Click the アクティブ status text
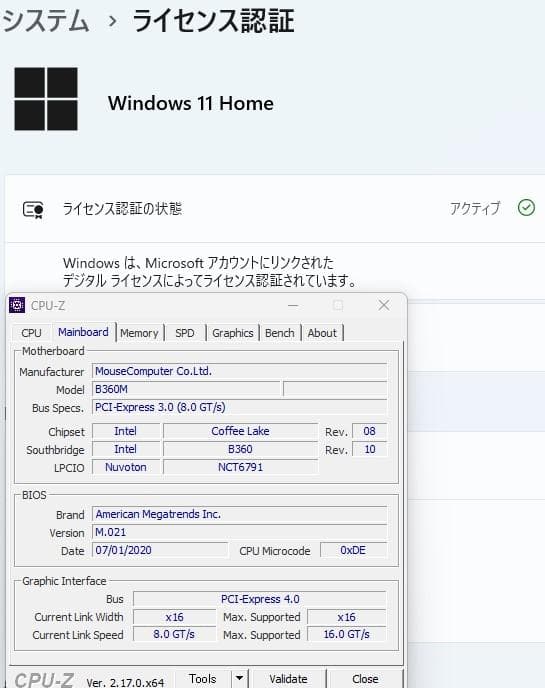 [x=475, y=208]
